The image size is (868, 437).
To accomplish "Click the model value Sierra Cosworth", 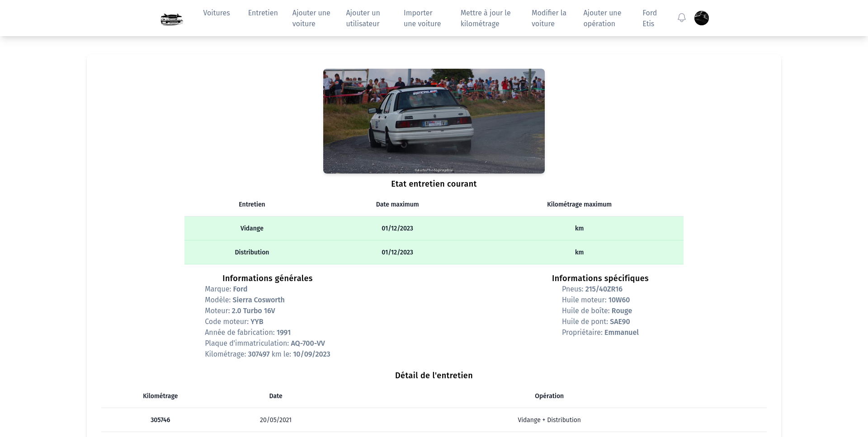I will click(259, 300).
